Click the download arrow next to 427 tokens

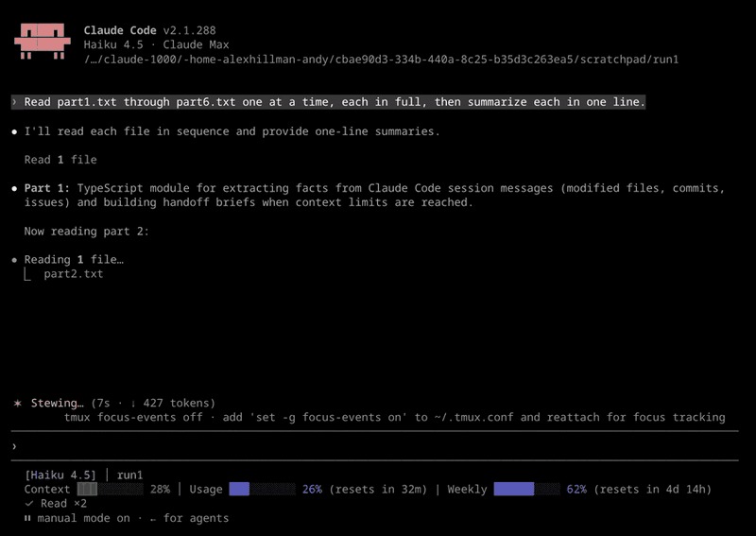[x=133, y=404]
